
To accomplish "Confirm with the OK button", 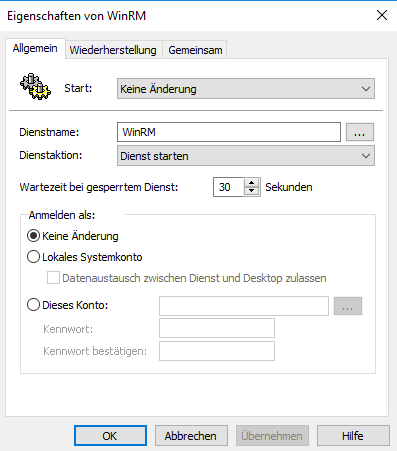I will point(110,436).
